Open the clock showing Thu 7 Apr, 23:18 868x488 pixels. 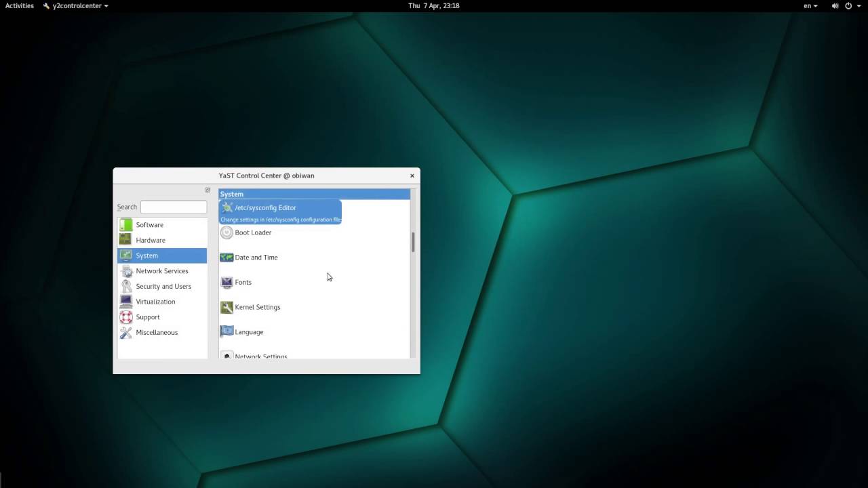[434, 5]
